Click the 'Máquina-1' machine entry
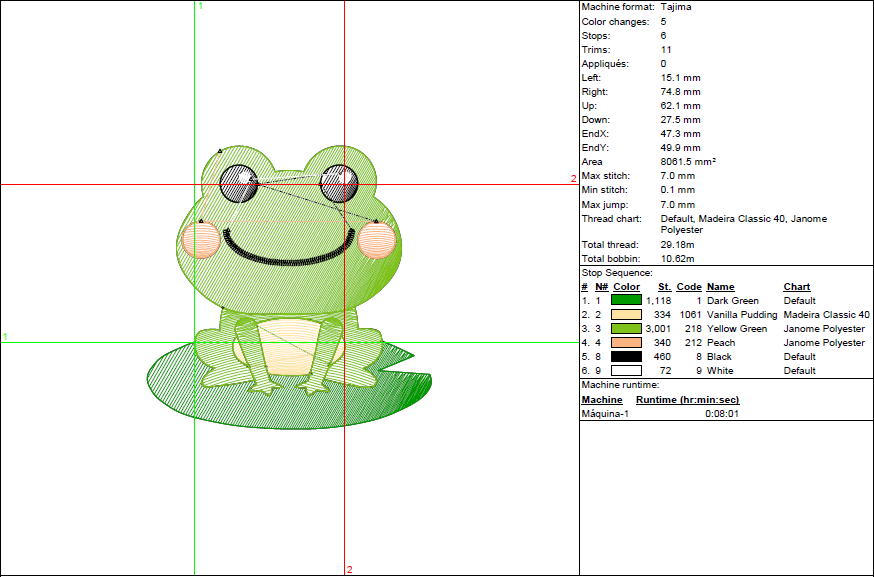This screenshot has height=577, width=874. pos(605,414)
